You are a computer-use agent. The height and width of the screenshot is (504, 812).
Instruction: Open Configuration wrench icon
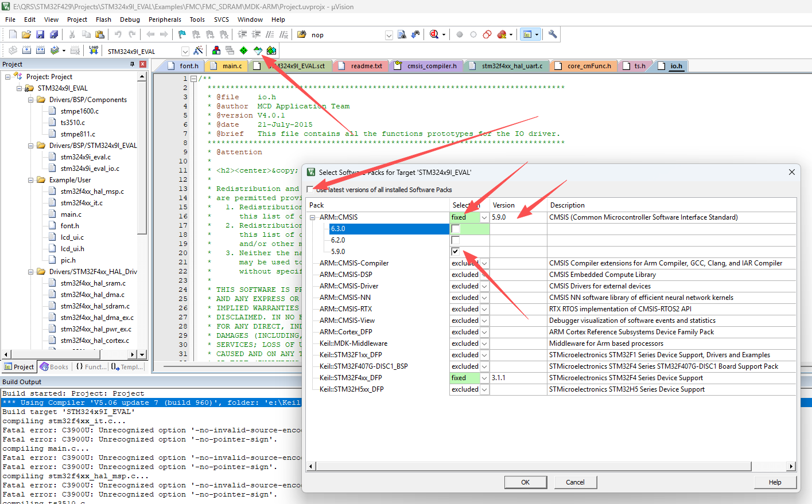(x=553, y=34)
